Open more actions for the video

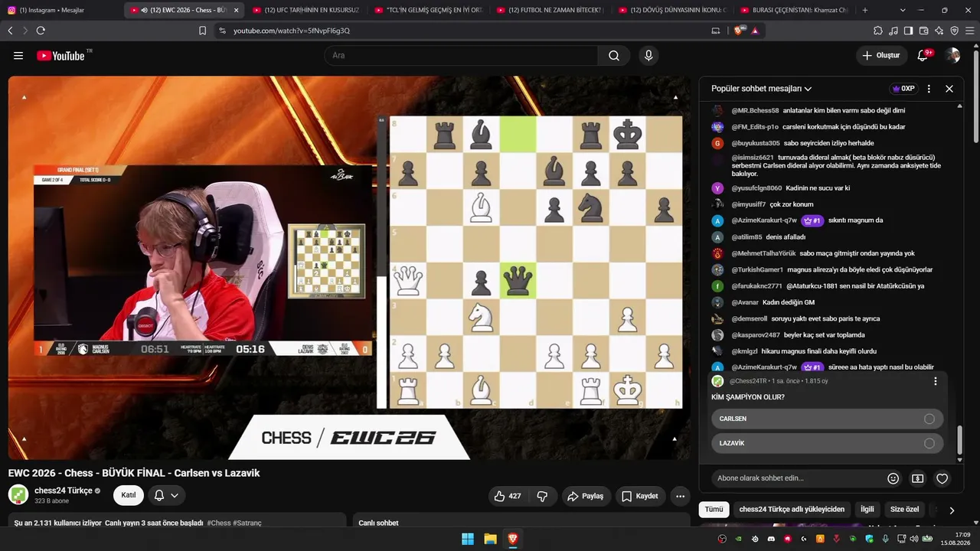pos(680,496)
